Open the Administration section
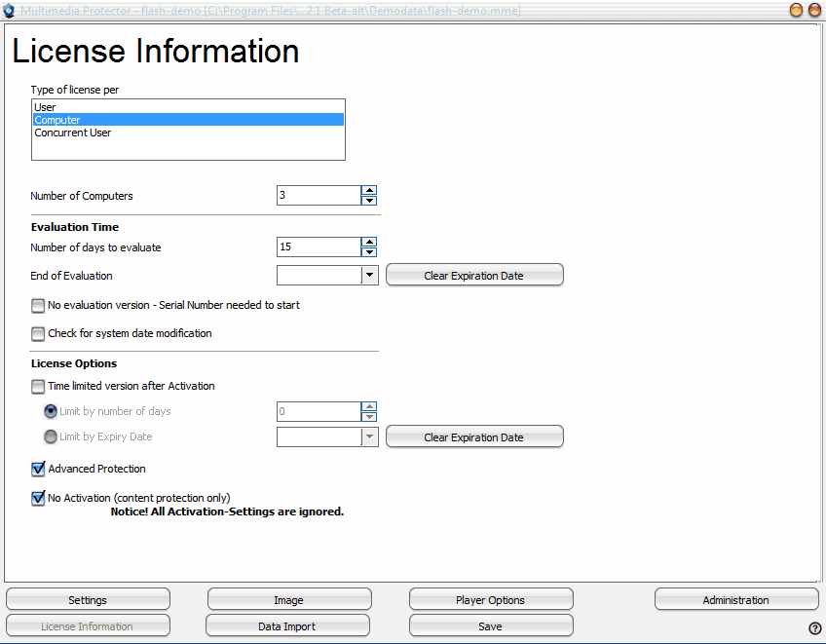826x644 pixels. tap(735, 600)
